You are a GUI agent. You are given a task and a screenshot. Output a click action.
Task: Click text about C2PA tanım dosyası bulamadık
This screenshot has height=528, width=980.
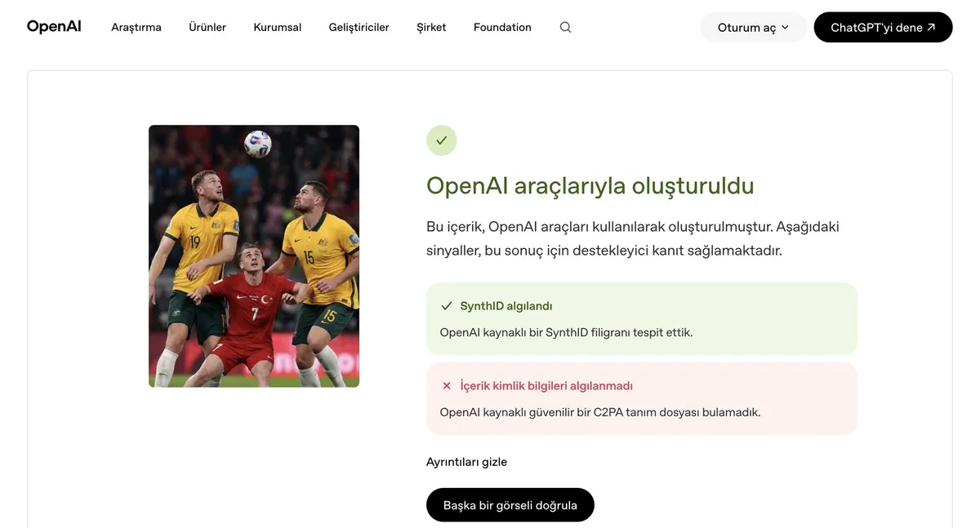tap(600, 412)
